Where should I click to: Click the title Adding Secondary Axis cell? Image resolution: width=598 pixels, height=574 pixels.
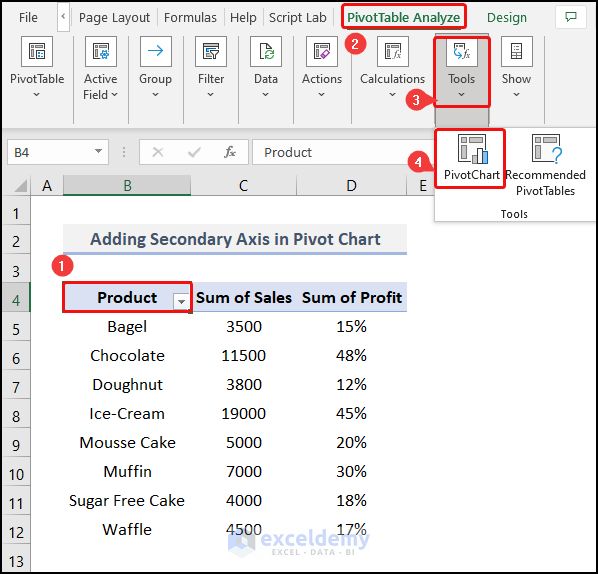[235, 239]
